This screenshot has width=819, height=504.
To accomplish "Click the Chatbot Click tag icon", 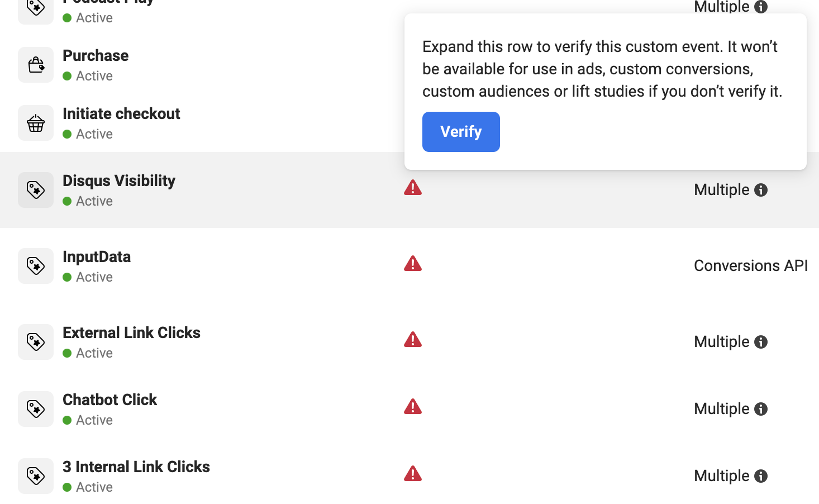I will (36, 409).
